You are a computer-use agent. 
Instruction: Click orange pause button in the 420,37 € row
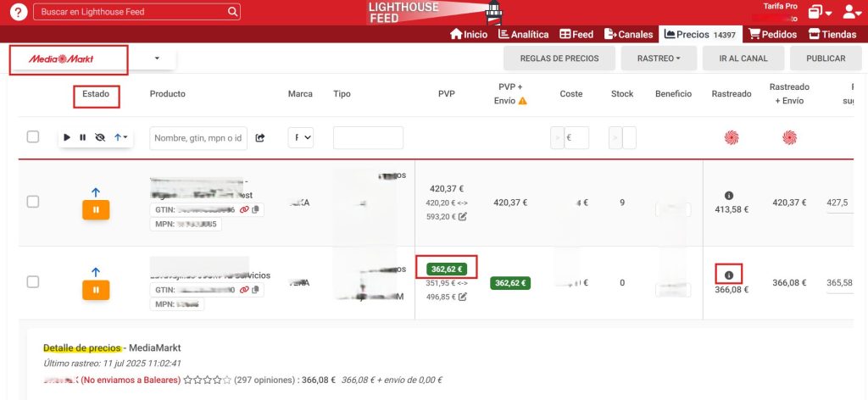(x=96, y=210)
